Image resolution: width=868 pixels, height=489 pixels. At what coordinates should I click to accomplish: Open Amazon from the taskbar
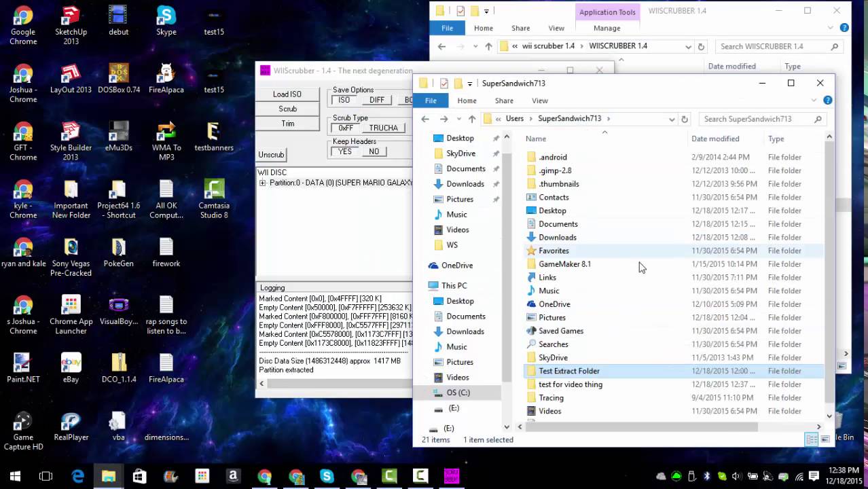point(233,476)
